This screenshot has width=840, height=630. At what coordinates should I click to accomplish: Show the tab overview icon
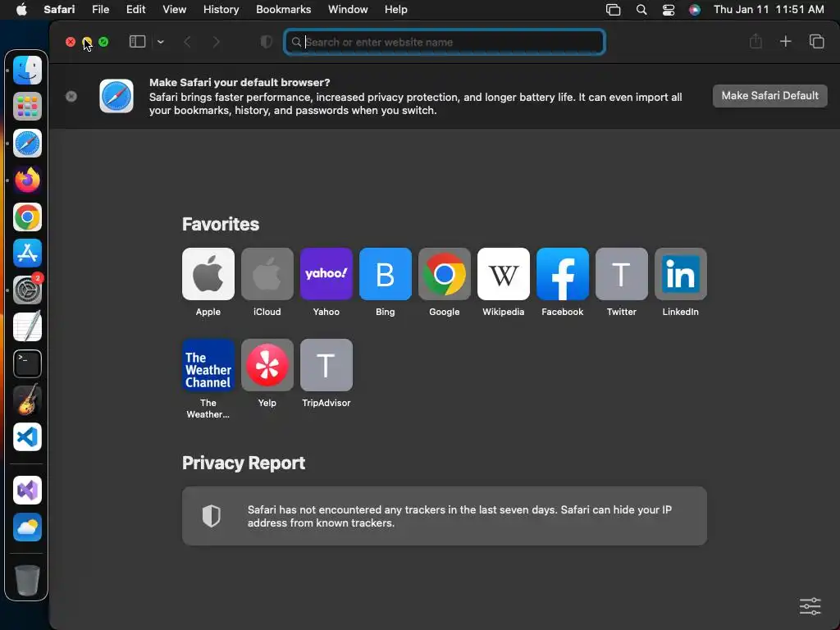(x=816, y=41)
